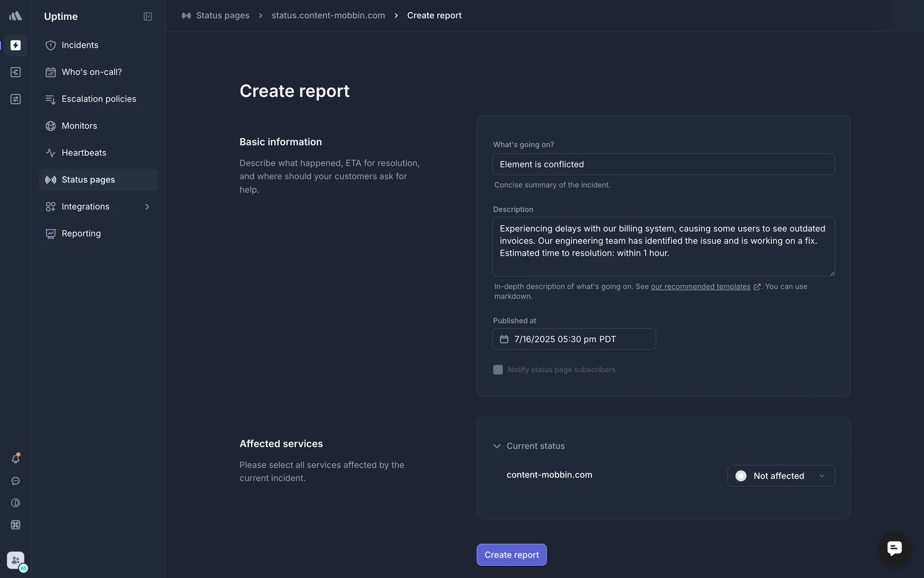Open the chat bubble icon in the sidebar
Screen dimensions: 924x578
coord(15,481)
